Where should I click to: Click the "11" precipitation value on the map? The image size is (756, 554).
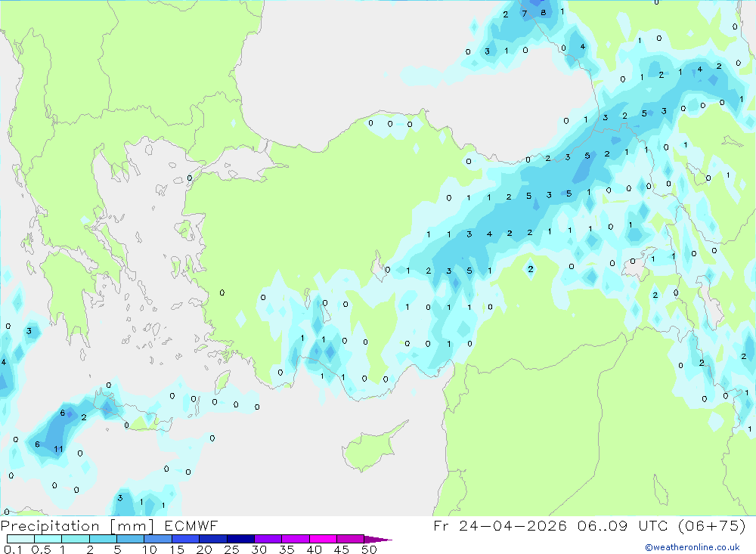[x=58, y=449]
